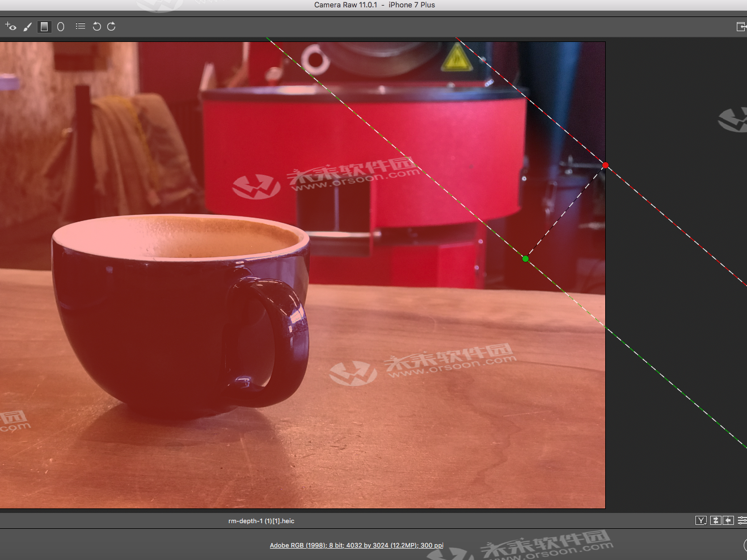Toggle copy current settings to Before
The width and height of the screenshot is (747, 560).
pos(729,520)
